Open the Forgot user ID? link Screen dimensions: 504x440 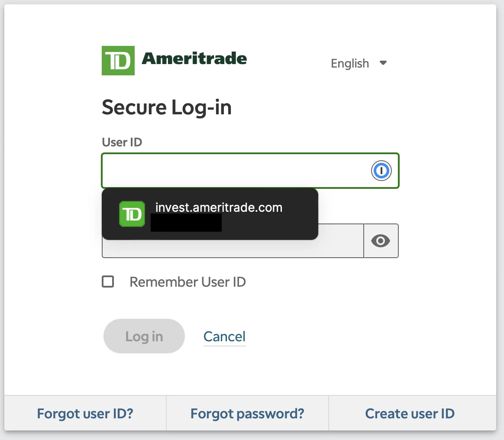point(85,414)
